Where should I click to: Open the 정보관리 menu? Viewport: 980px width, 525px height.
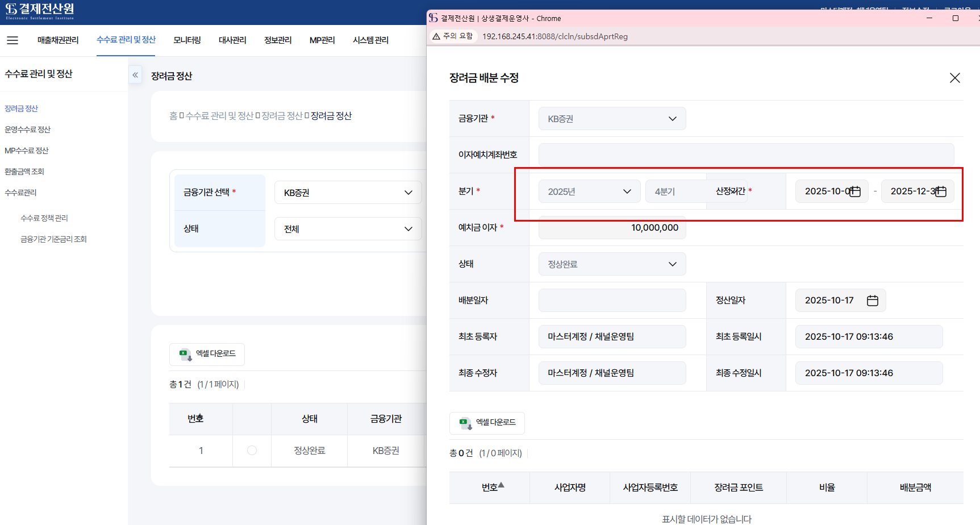coord(278,40)
